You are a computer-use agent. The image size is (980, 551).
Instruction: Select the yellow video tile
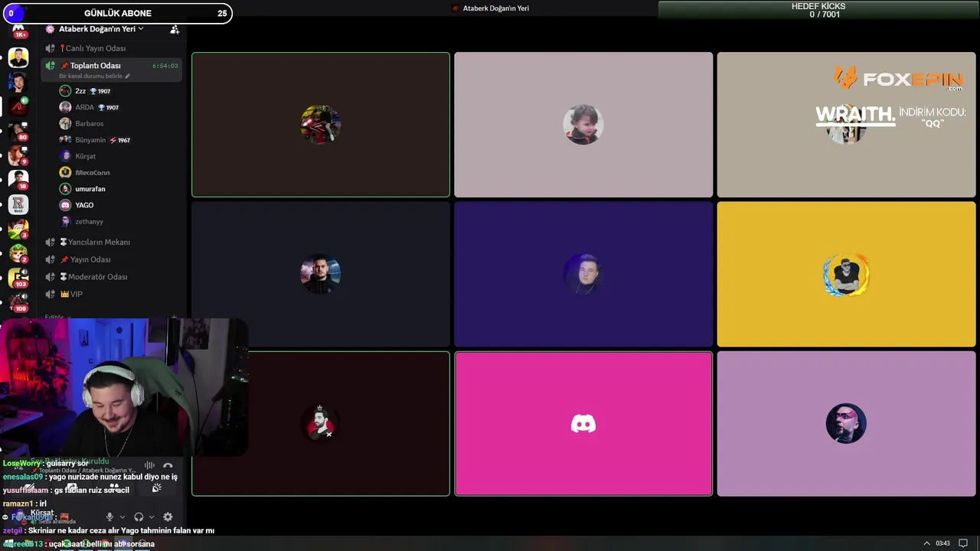pyautogui.click(x=846, y=274)
